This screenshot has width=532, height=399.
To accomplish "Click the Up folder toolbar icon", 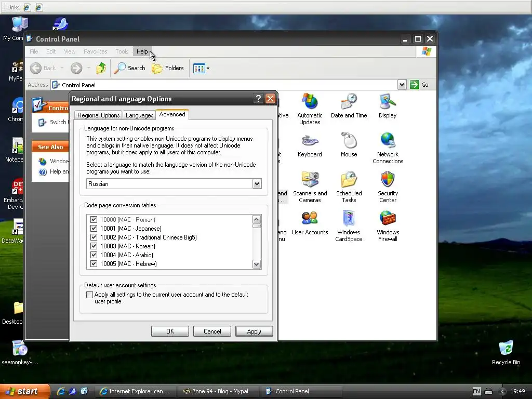I will [101, 68].
